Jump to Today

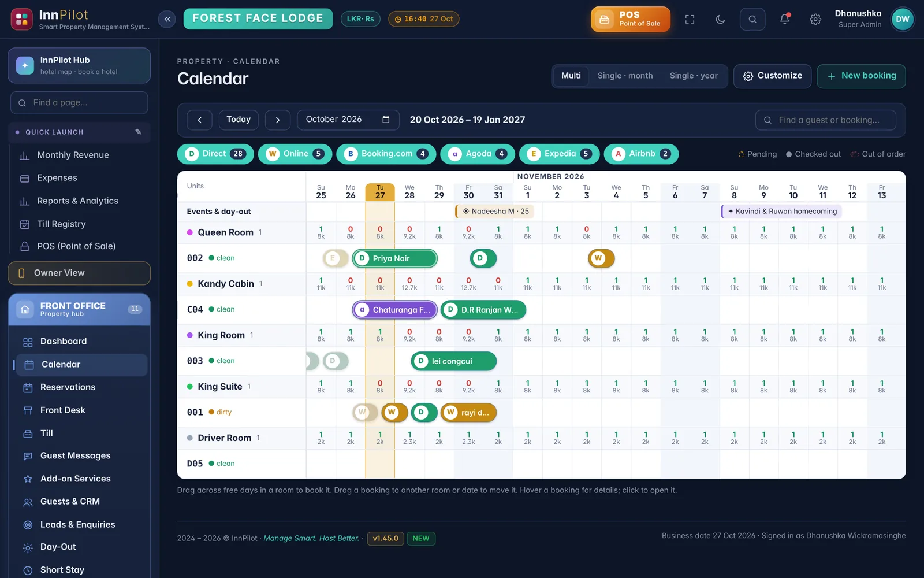239,120
